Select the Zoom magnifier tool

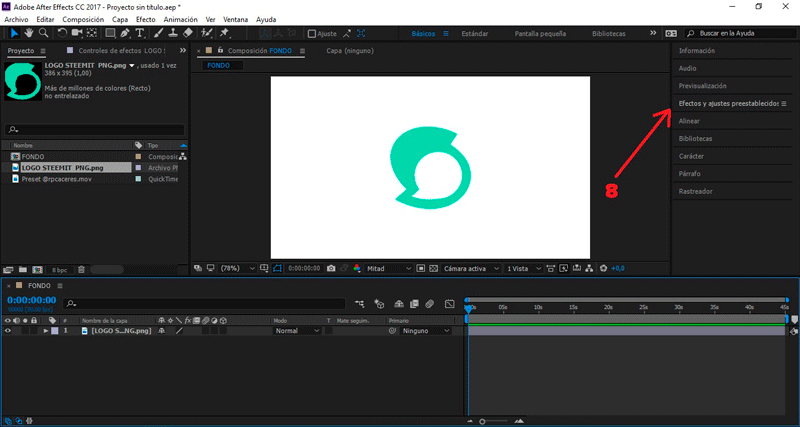(x=44, y=33)
